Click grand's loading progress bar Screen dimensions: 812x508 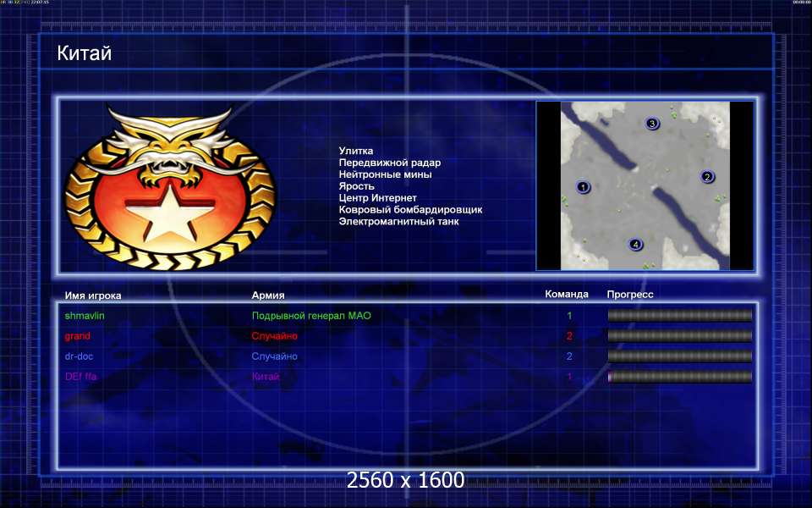pyautogui.click(x=679, y=336)
